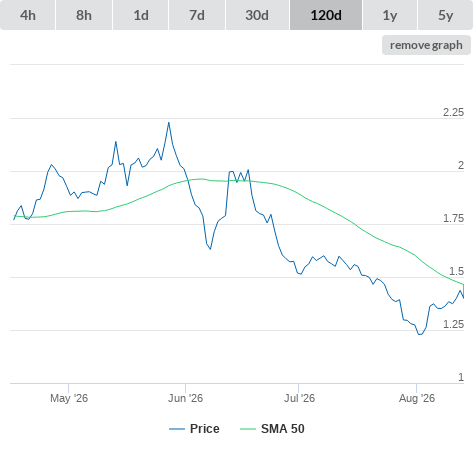Click the green SMA 50 legend line marker
The image size is (474, 455).
248,429
